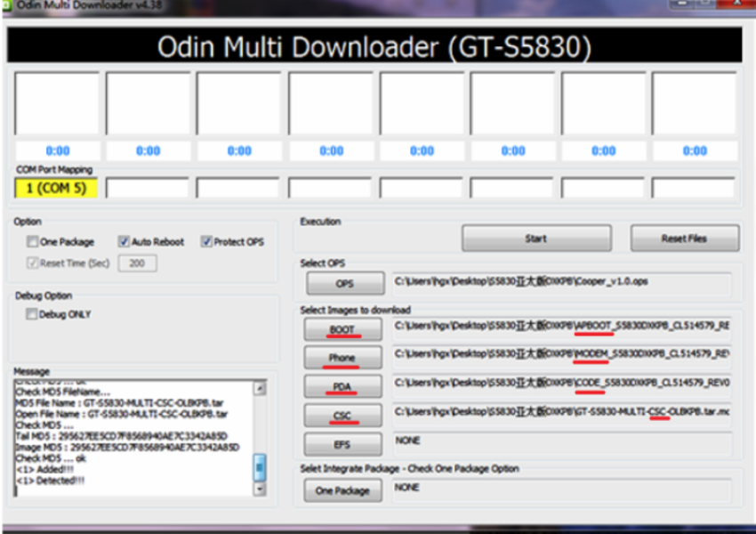
Task: Click the '<1> Detected!!!' log line
Action: point(51,481)
